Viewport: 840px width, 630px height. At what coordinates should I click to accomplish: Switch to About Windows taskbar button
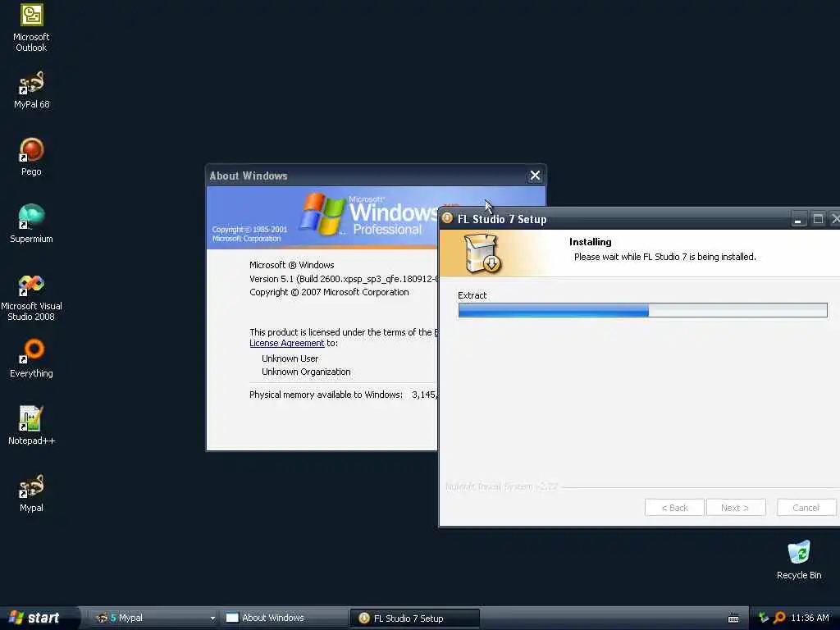point(284,618)
